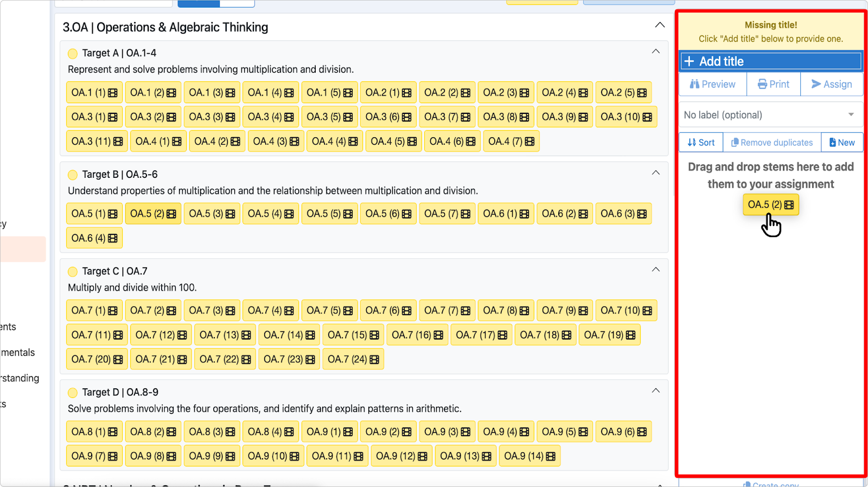This screenshot has height=487, width=868.
Task: Select stem OA.3 (11)
Action: point(97,142)
